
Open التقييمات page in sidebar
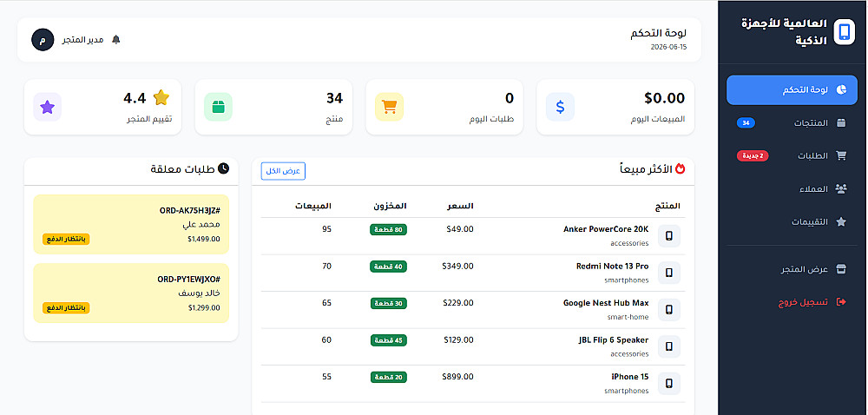tap(792, 221)
